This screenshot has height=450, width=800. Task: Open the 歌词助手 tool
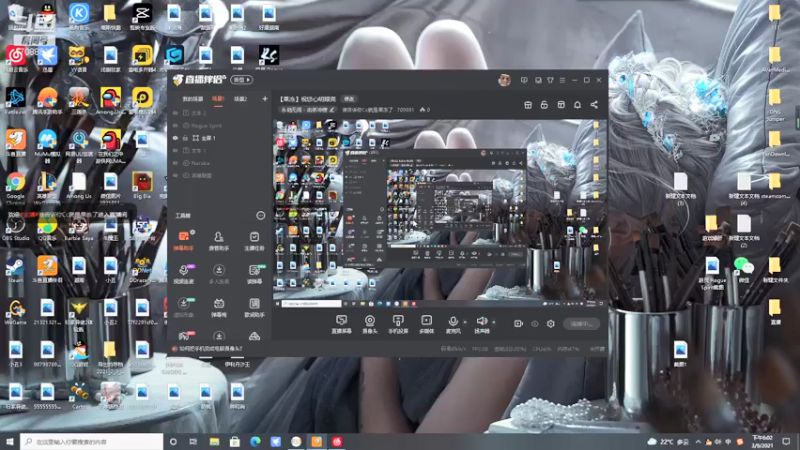[x=254, y=307]
